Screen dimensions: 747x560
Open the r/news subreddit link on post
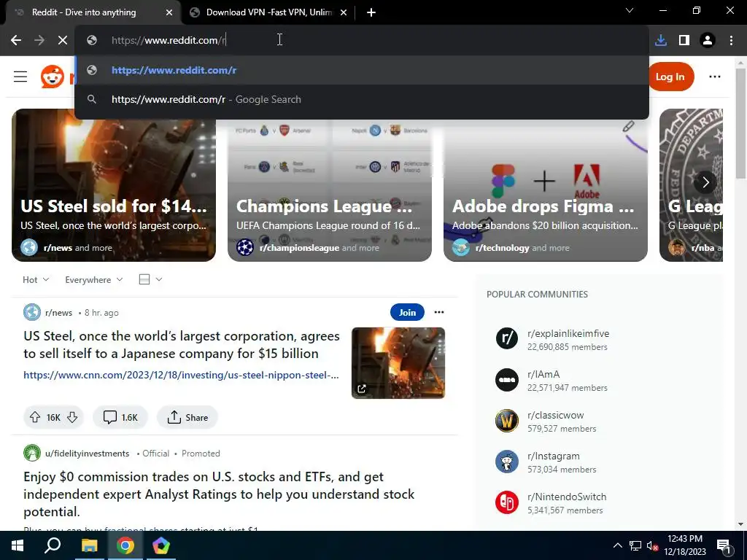click(x=58, y=313)
